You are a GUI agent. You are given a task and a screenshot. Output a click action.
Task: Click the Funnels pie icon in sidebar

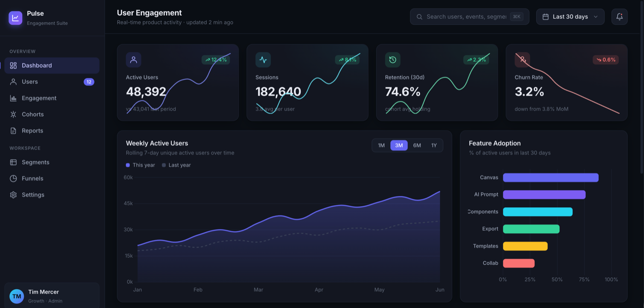pyautogui.click(x=13, y=179)
